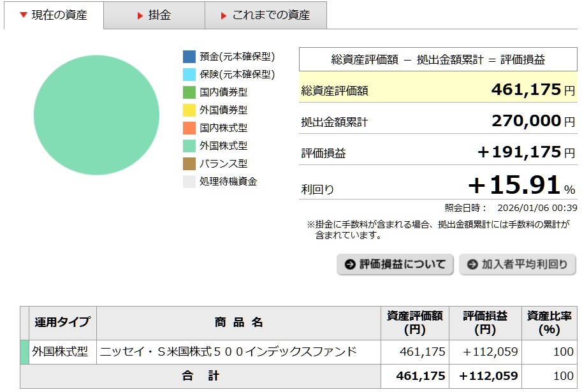
Task: Click the 外国債券型 yellow legend swatch
Action: coord(189,110)
